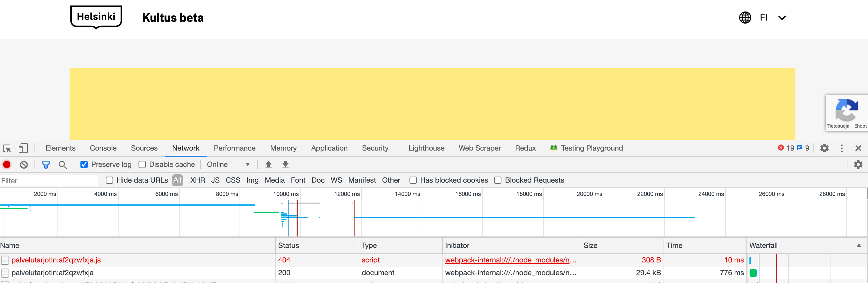868x283 pixels.
Task: Toggle Preserve log checkbox
Action: point(84,164)
